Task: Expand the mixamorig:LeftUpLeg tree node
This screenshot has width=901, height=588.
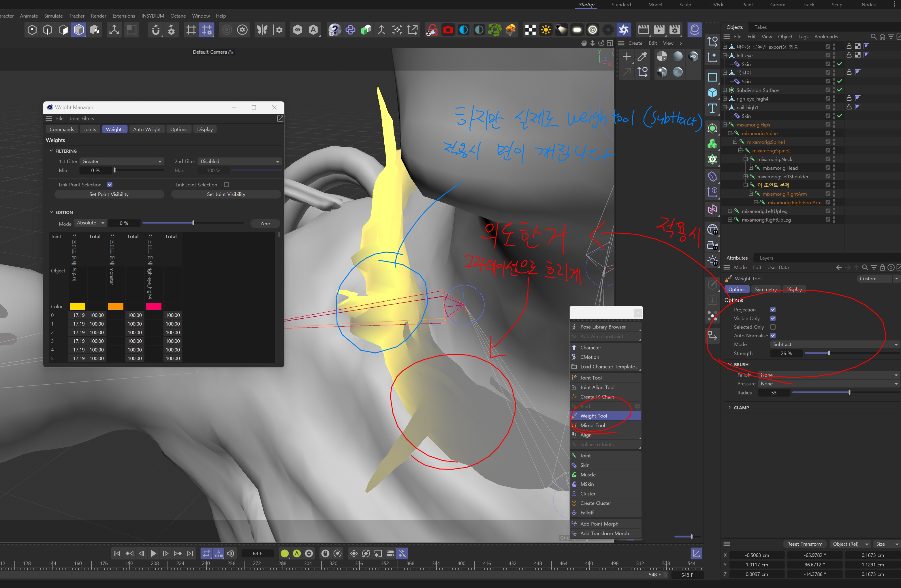Action: (729, 211)
